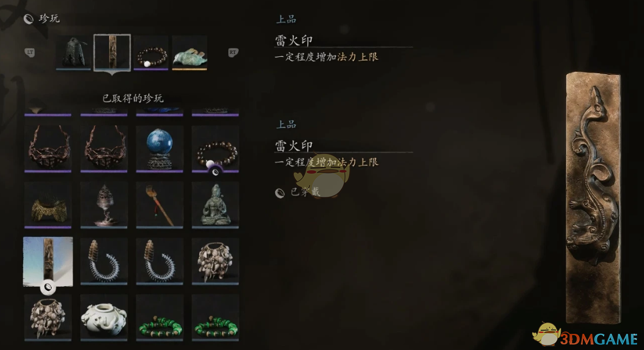The image size is (644, 350).
Task: Select the dark bead bracelet with white bead
Action: (x=215, y=149)
